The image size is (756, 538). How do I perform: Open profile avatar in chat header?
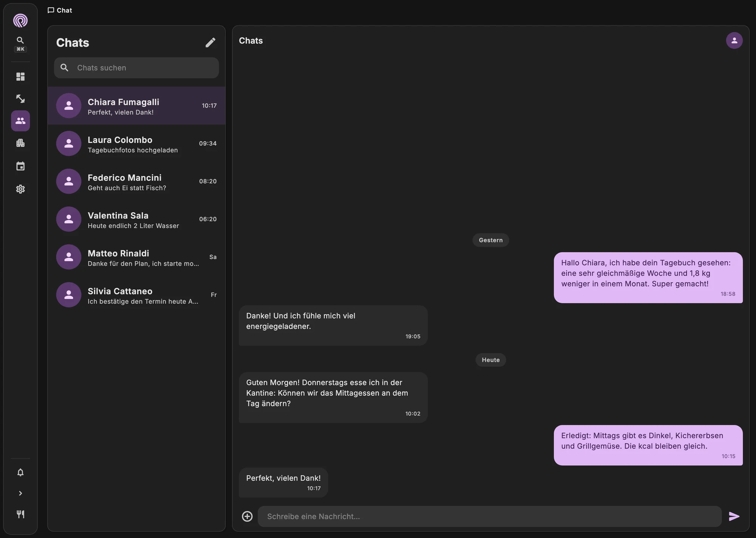coord(734,40)
